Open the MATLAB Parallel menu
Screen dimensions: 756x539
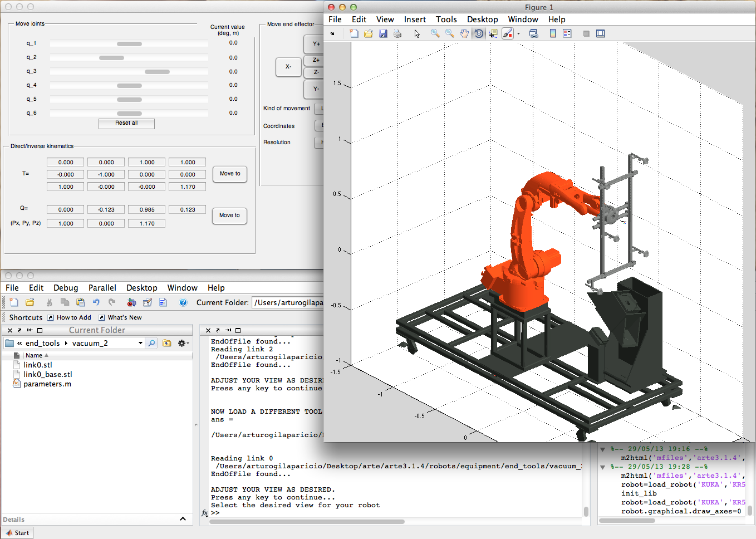102,288
